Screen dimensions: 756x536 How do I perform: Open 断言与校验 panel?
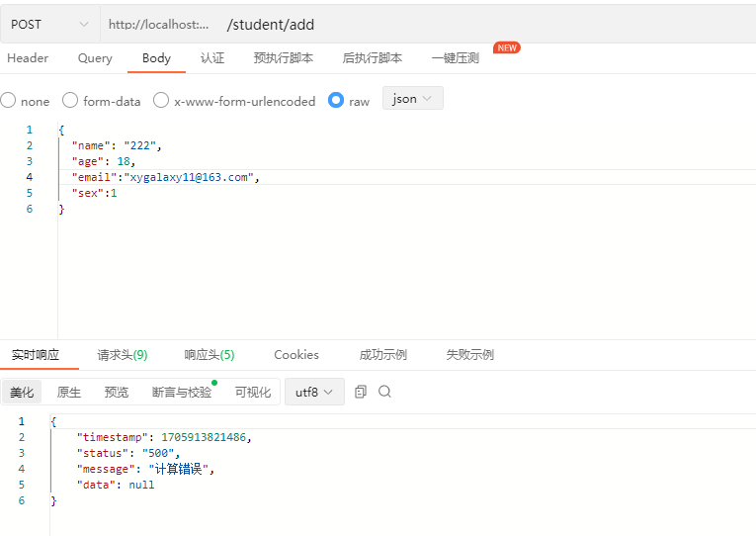click(182, 393)
